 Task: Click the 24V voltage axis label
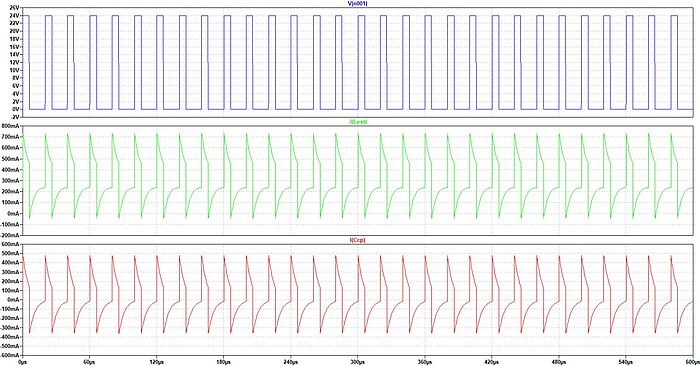click(14, 16)
